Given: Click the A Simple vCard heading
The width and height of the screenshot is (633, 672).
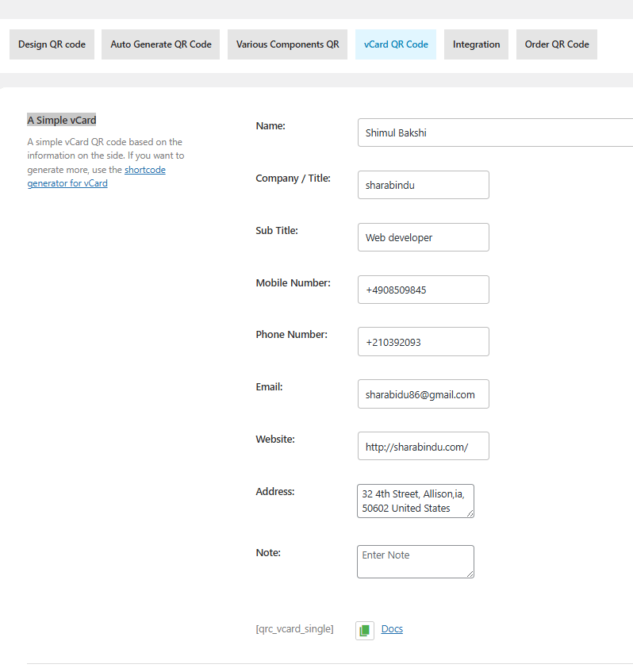Looking at the screenshot, I should tap(62, 121).
